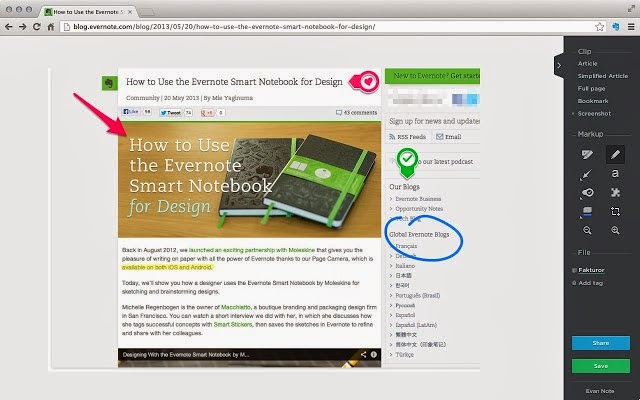The height and width of the screenshot is (400, 640).
Task: Close the Evernote blog tab
Action: (130, 12)
